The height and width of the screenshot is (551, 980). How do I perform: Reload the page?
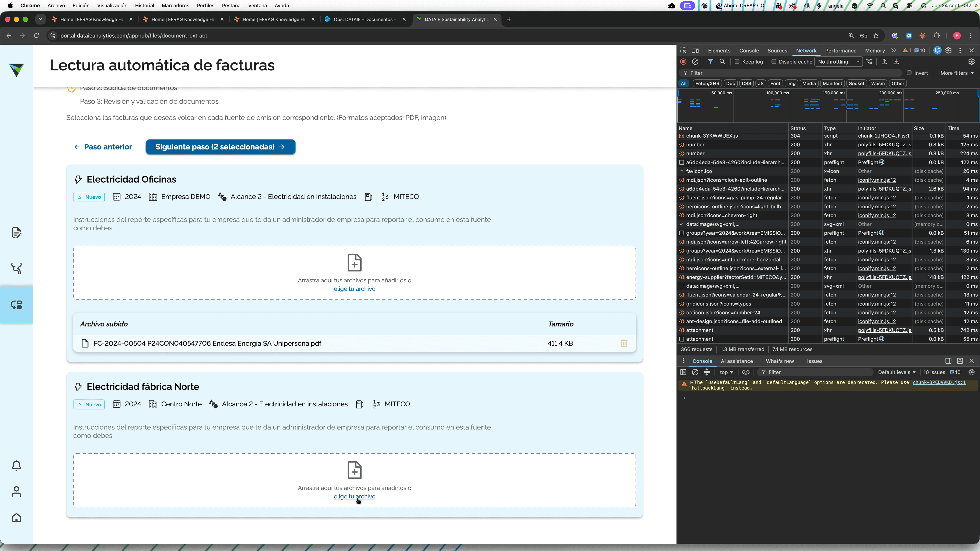tap(36, 36)
